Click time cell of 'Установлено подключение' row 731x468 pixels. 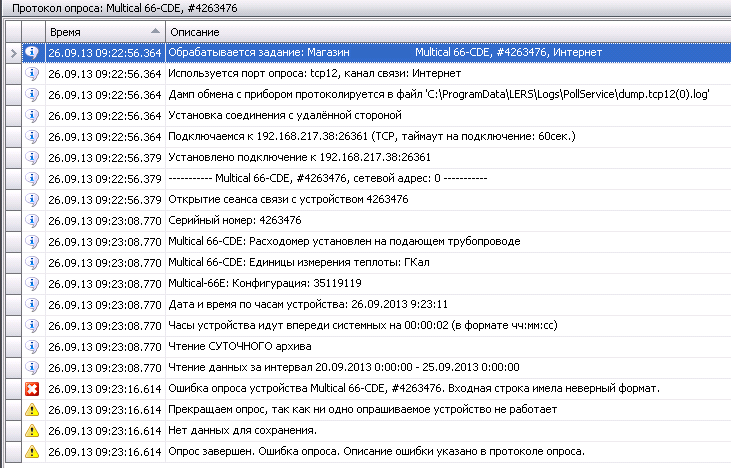(x=105, y=158)
